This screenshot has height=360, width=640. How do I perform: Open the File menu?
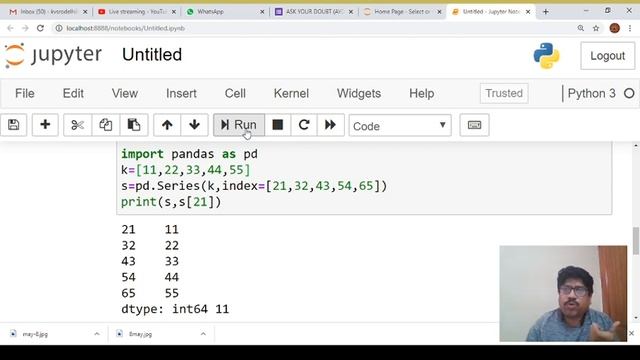(x=24, y=93)
